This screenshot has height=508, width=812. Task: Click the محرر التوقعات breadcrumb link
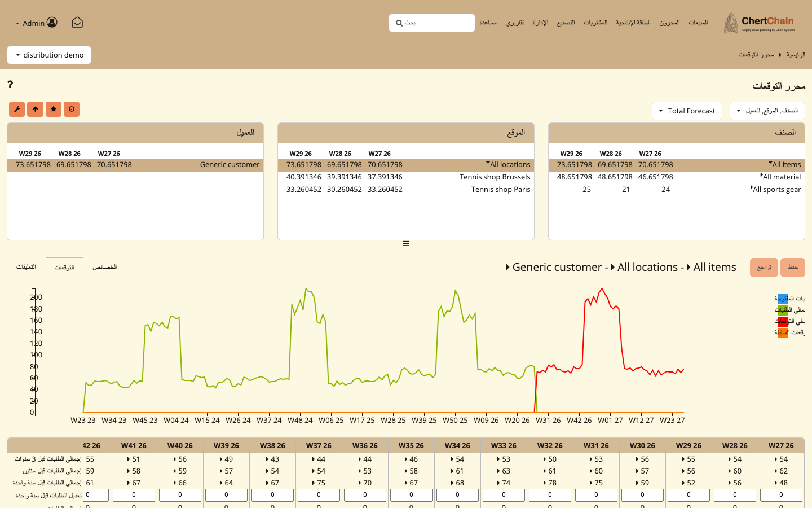tap(756, 55)
